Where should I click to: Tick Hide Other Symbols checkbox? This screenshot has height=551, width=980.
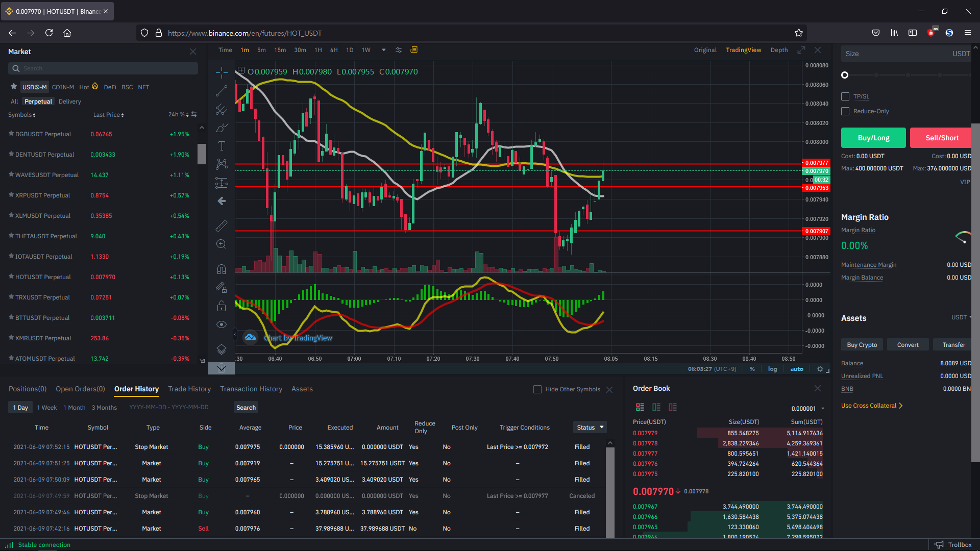tap(537, 389)
